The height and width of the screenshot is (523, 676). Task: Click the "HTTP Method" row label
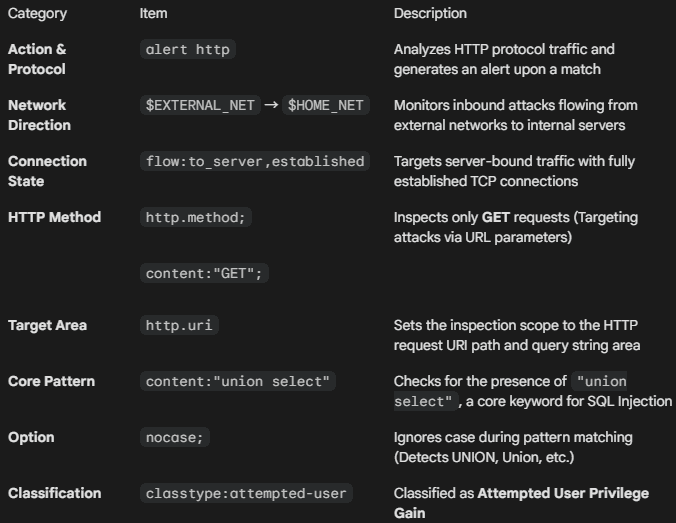(x=54, y=217)
